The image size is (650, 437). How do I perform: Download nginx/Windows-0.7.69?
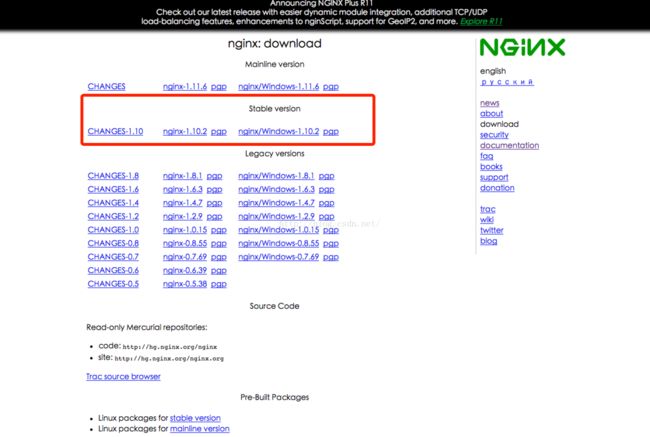279,257
